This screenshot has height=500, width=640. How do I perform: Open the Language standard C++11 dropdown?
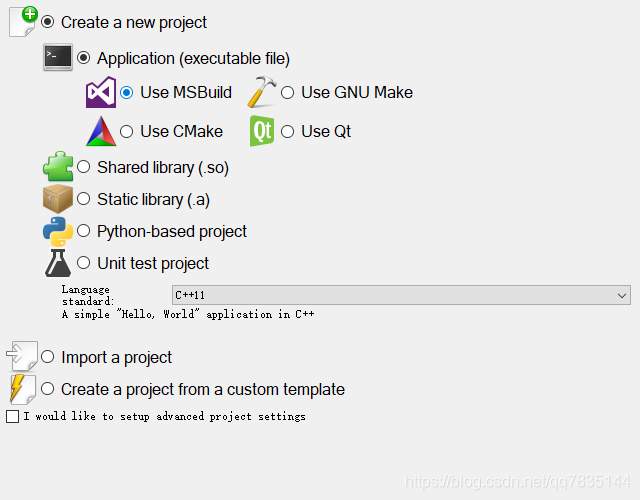click(x=401, y=295)
